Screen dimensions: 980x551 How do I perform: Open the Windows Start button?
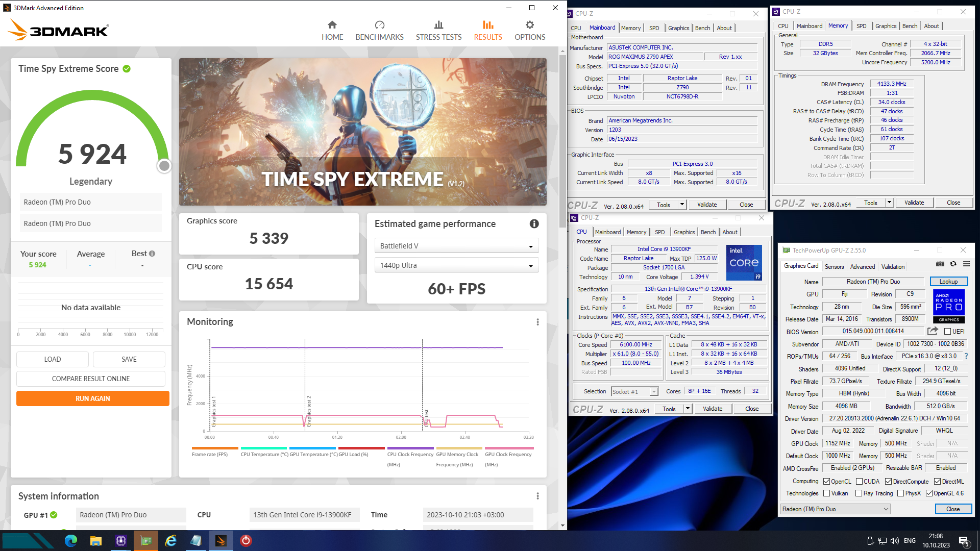[28, 541]
